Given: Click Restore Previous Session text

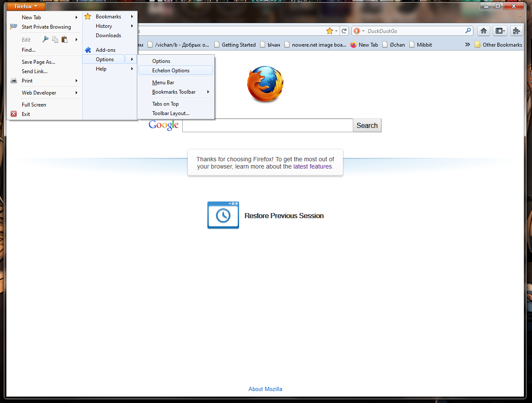Looking at the screenshot, I should click(284, 216).
